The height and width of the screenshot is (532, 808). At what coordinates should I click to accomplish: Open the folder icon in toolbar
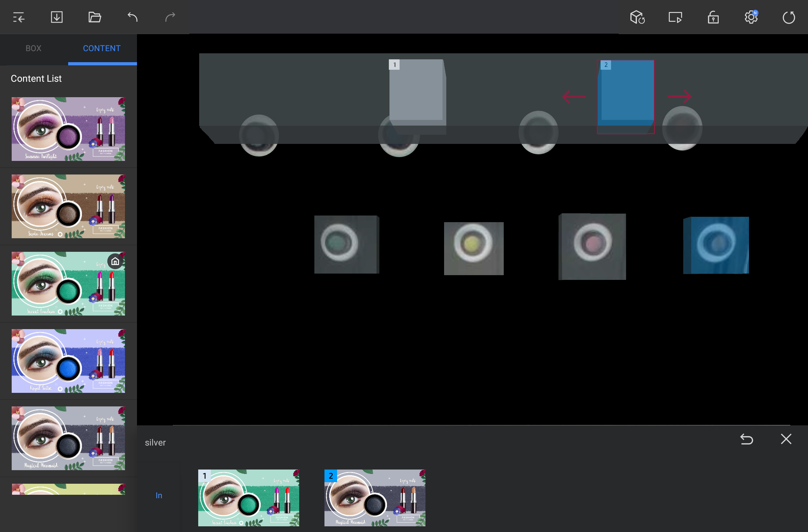click(x=94, y=17)
